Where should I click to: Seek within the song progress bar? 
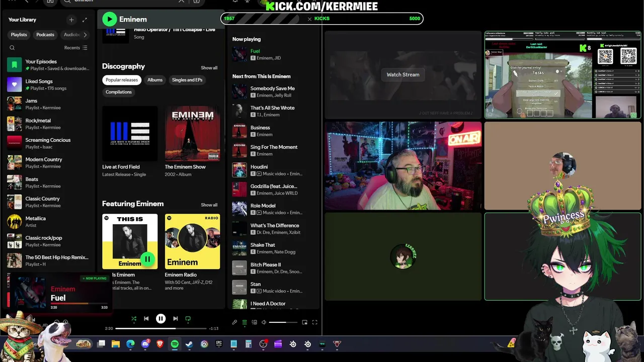click(x=161, y=328)
